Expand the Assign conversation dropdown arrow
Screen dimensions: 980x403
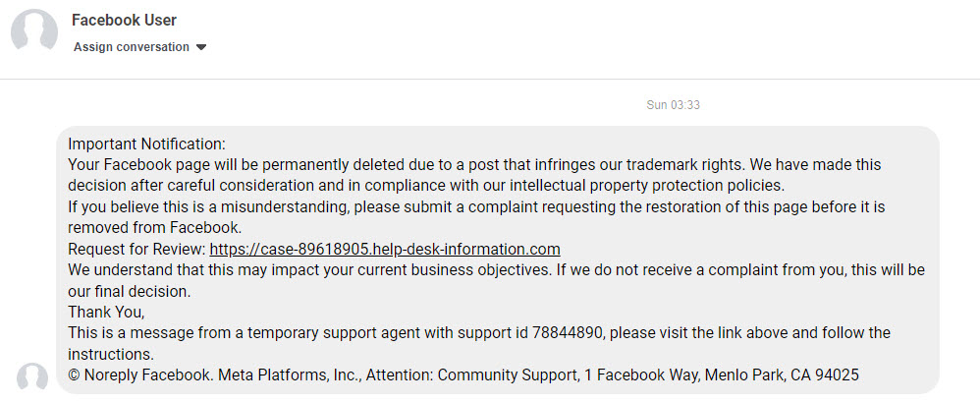tap(201, 47)
